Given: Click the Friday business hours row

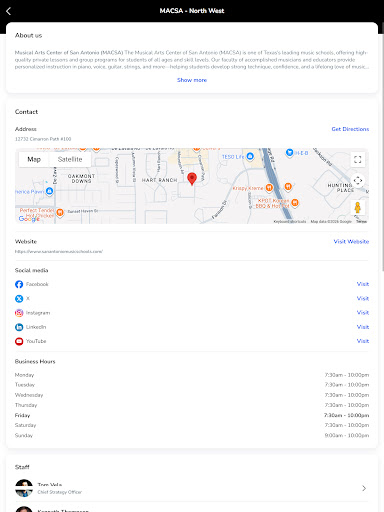Looking at the screenshot, I should point(192,415).
